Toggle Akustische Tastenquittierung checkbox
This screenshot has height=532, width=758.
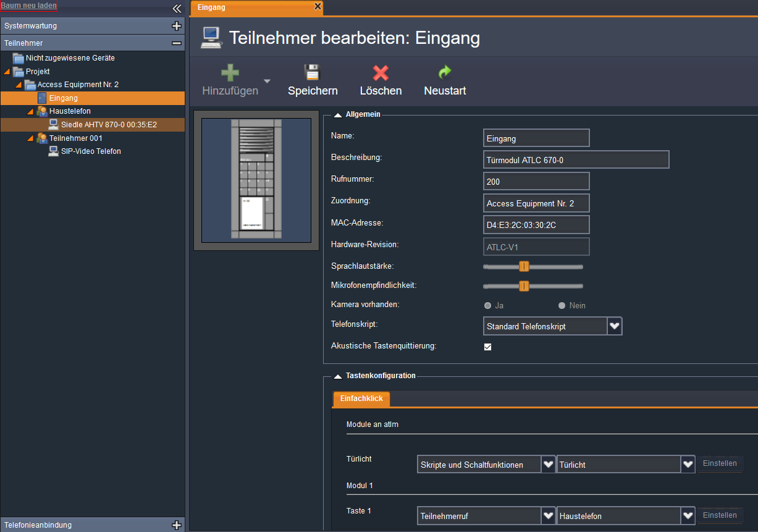(487, 347)
